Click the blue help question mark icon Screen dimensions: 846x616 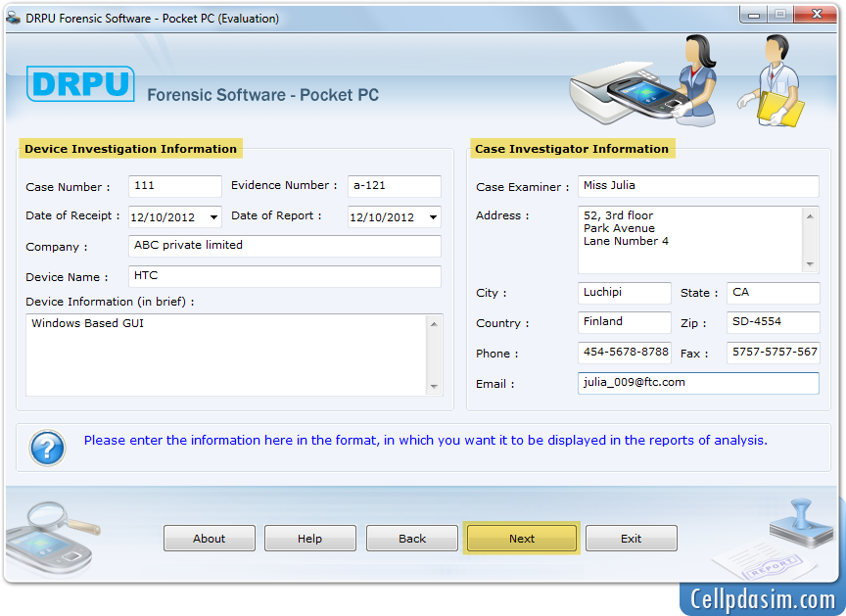point(47,448)
